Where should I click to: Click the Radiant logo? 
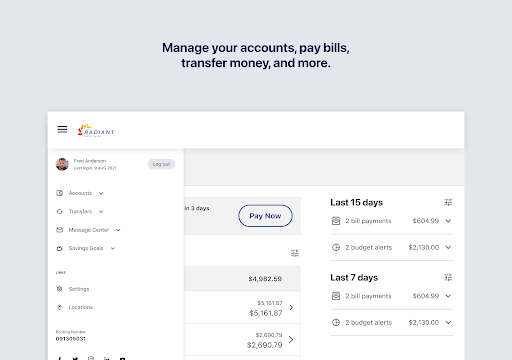pos(96,130)
